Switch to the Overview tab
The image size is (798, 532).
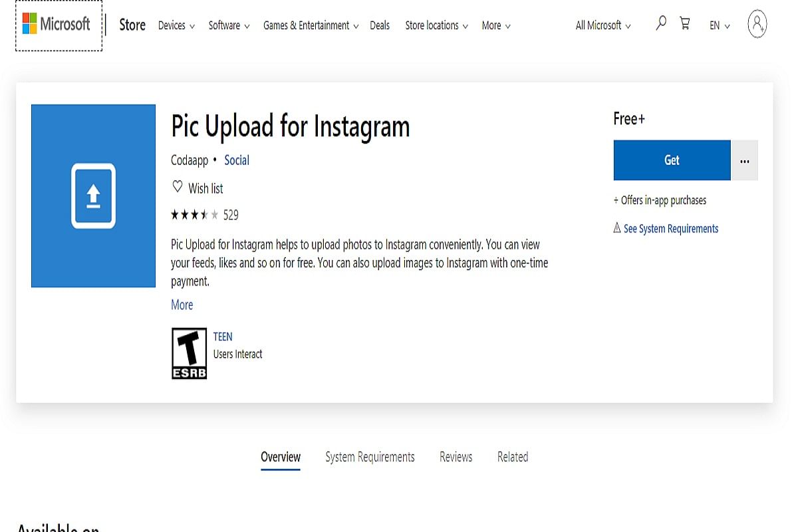(281, 457)
